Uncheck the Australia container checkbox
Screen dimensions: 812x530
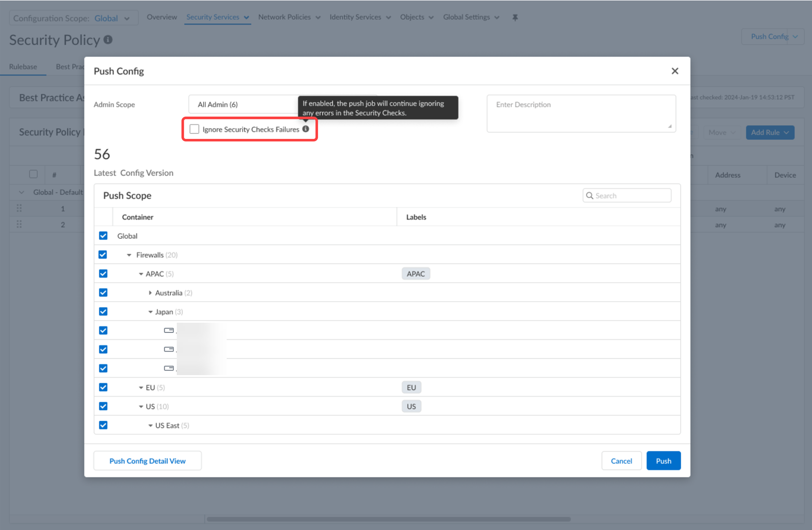click(103, 293)
